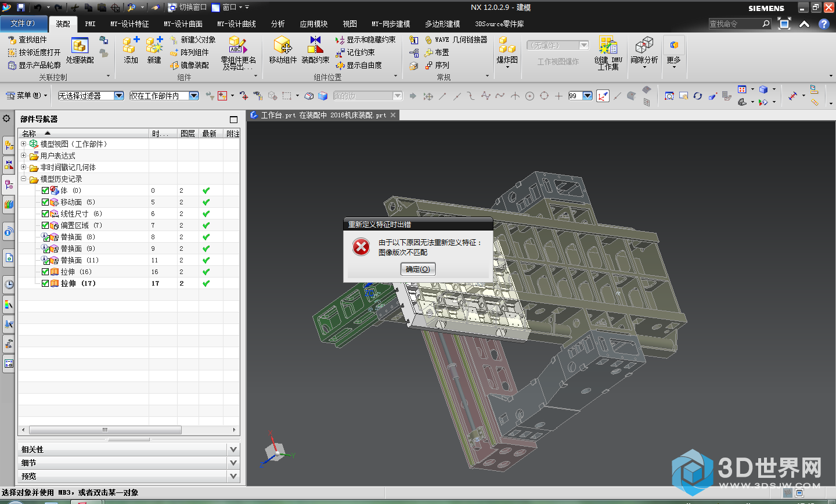
Task: Click the 镜像装配 tool
Action: click(x=189, y=65)
